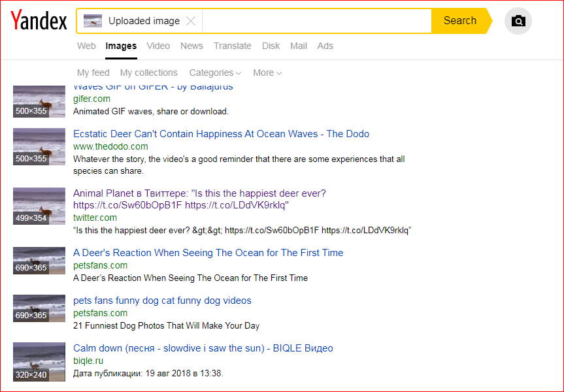Click '21 Funniest Dog Photos' description text
This screenshot has width=564, height=392.
point(166,326)
